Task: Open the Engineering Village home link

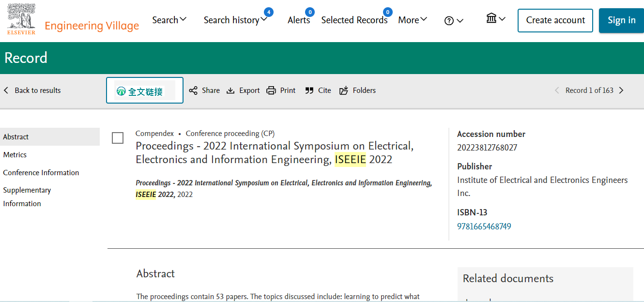Action: tap(92, 26)
